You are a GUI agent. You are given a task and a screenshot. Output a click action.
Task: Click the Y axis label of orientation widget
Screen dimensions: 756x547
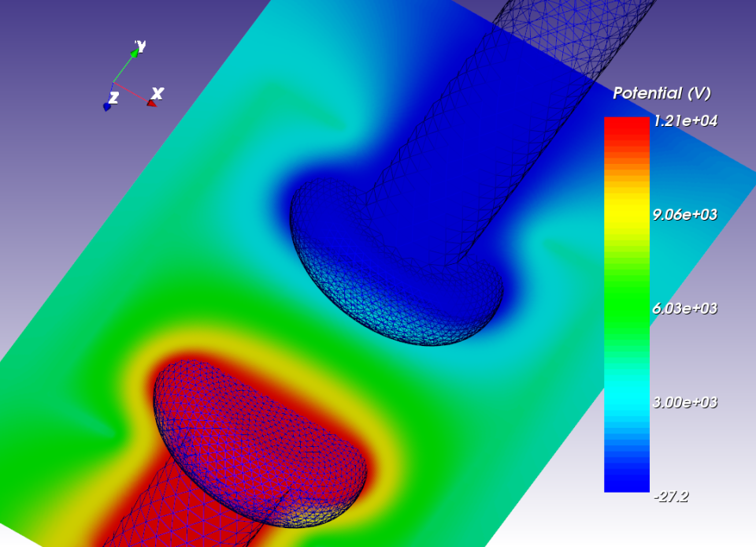coord(140,47)
